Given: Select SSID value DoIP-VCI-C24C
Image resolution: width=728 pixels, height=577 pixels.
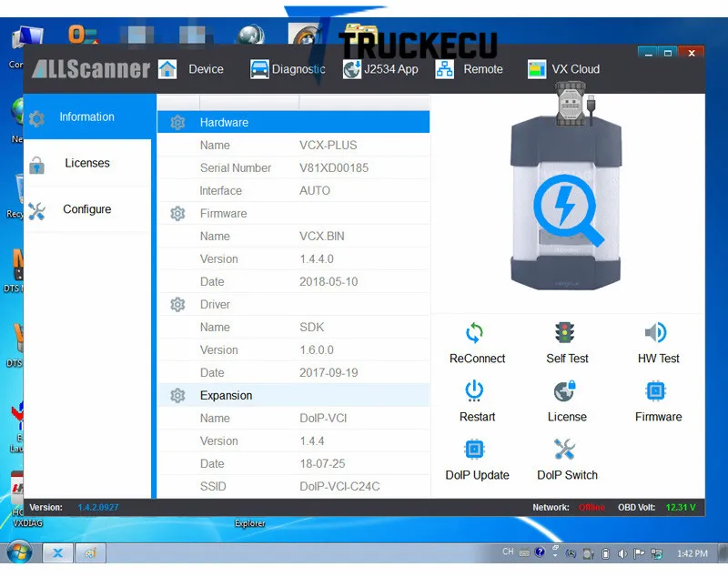Looking at the screenshot, I should pyautogui.click(x=339, y=487).
